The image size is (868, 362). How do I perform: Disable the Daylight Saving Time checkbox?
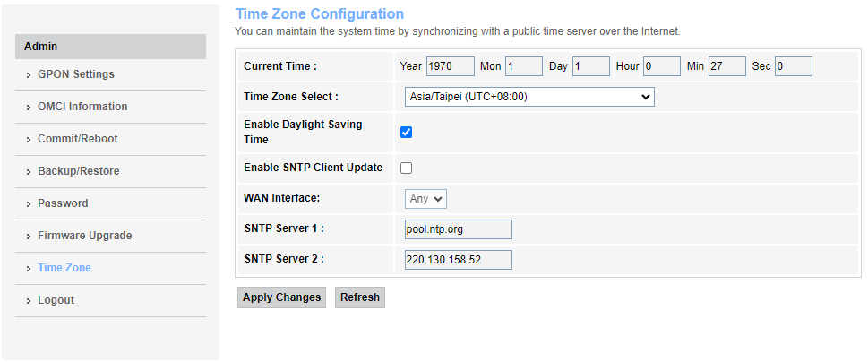(406, 133)
